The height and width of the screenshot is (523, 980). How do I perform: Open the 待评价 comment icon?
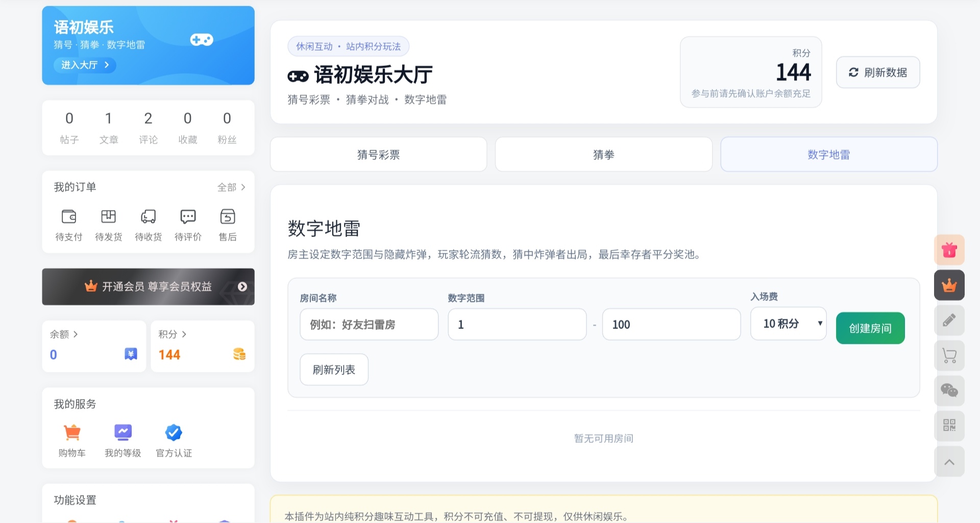(x=188, y=217)
